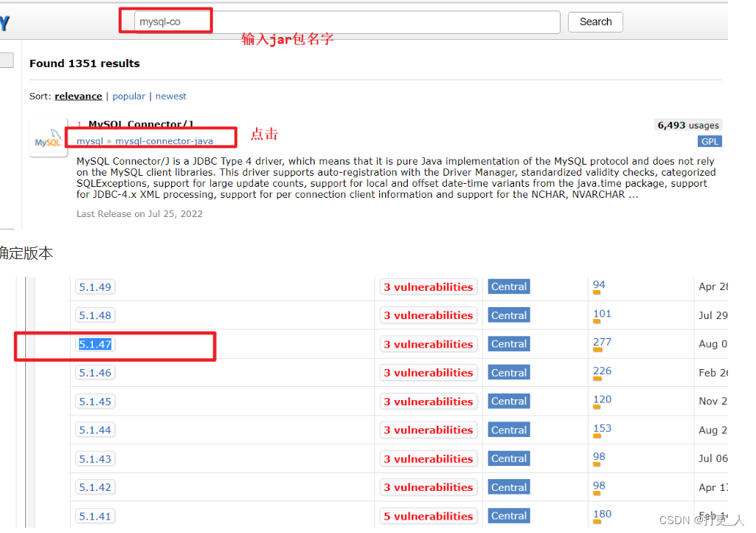Open the 120 usages link for 5.1.45
This screenshot has width=756, height=533.
pyautogui.click(x=602, y=400)
